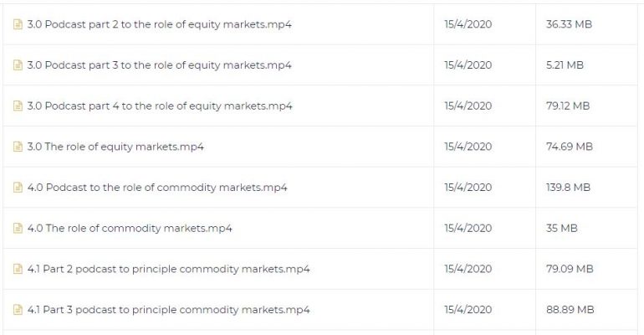Open 3.0 Podcast part 2 to the role of equity markets.mp4
Screen dimensions: 644x335
[160, 24]
